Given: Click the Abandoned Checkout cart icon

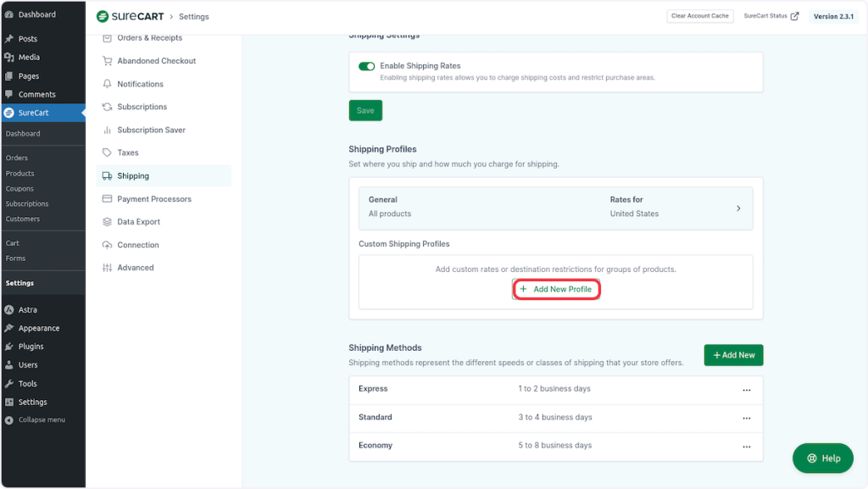Looking at the screenshot, I should click(x=107, y=61).
